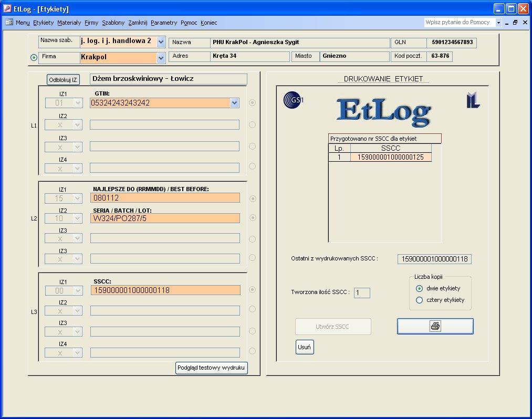
Task: Click the product name 'Dżem brzoskwiniowy - Łowicz' field
Action: tap(169, 79)
